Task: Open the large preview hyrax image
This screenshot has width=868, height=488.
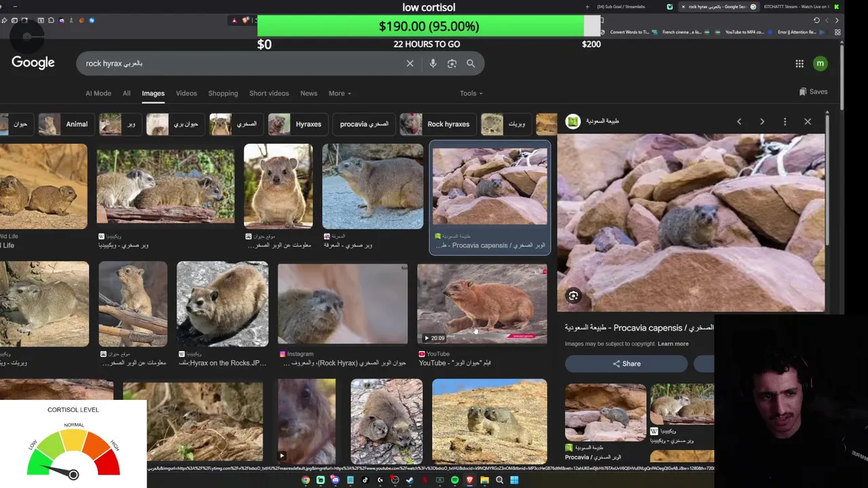Action: 691,223
